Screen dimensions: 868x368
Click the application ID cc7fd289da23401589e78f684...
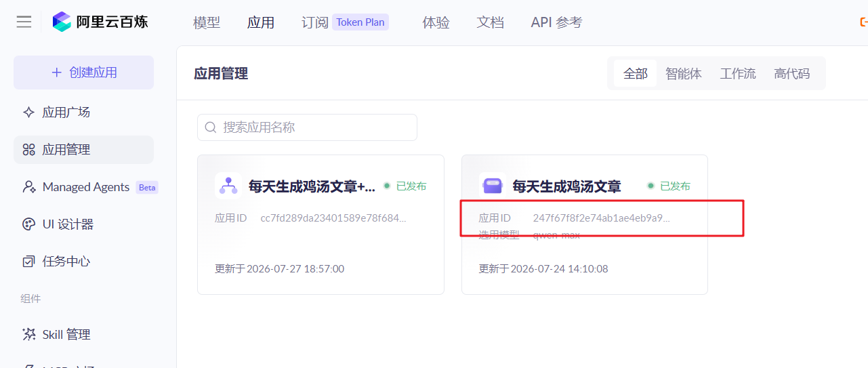333,218
